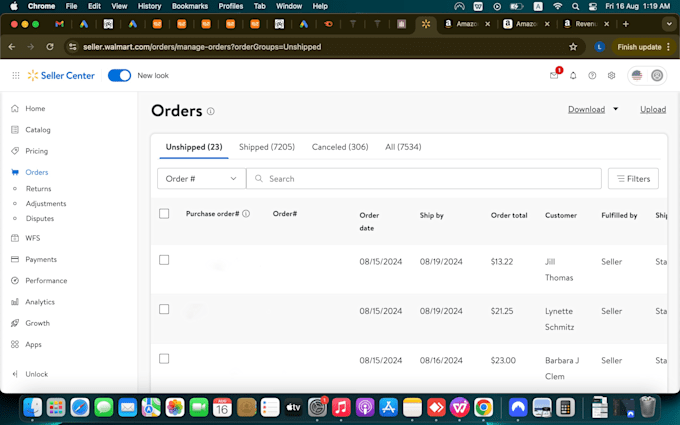Open WFS in sidebar
The width and height of the screenshot is (680, 425).
33,238
